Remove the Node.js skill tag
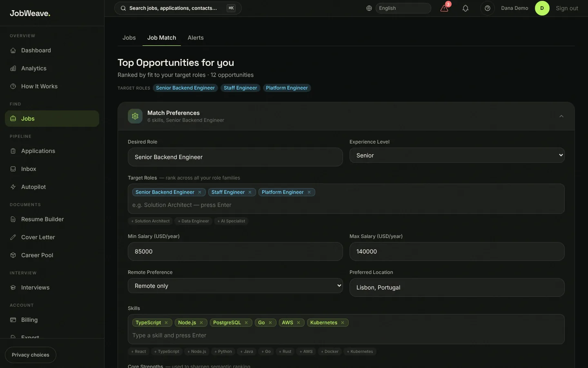 pyautogui.click(x=201, y=323)
